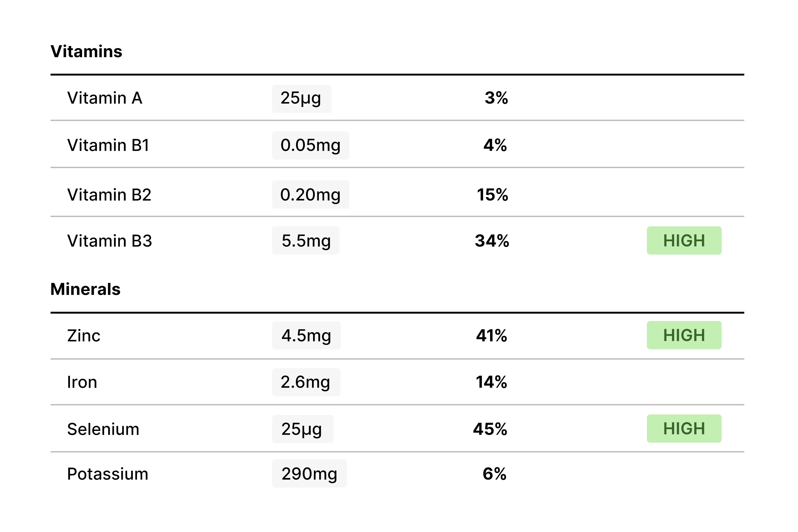This screenshot has width=798, height=532.
Task: Select the Vitamin B1 row label
Action: click(x=108, y=145)
